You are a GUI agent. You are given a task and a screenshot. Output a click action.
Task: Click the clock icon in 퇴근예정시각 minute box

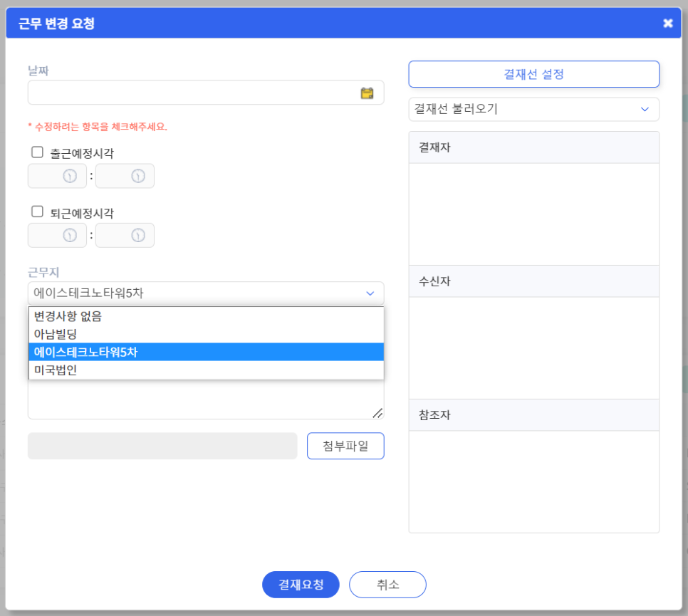click(x=137, y=236)
